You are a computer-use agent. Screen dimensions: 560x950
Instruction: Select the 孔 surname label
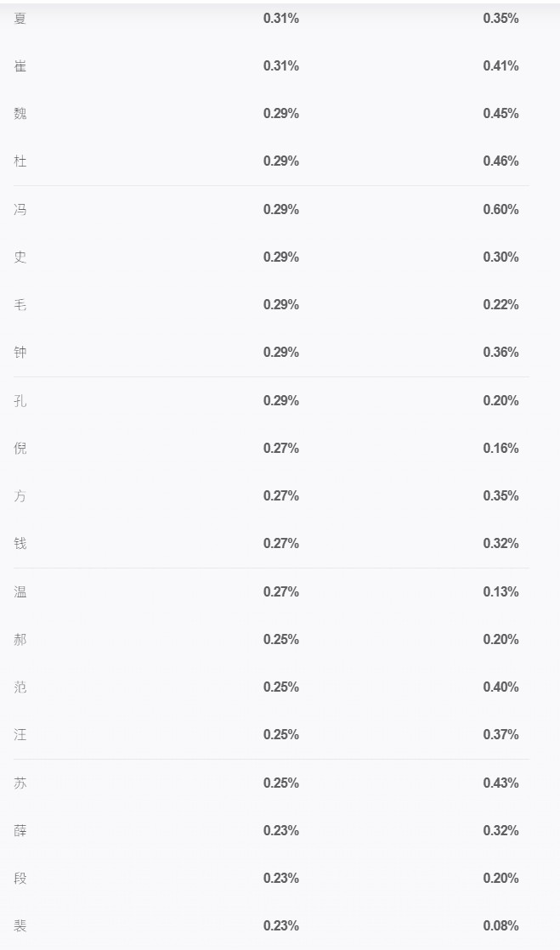[20, 400]
